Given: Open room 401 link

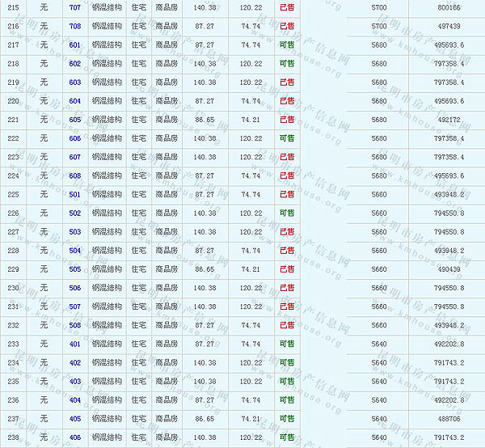Looking at the screenshot, I should pos(75,344).
